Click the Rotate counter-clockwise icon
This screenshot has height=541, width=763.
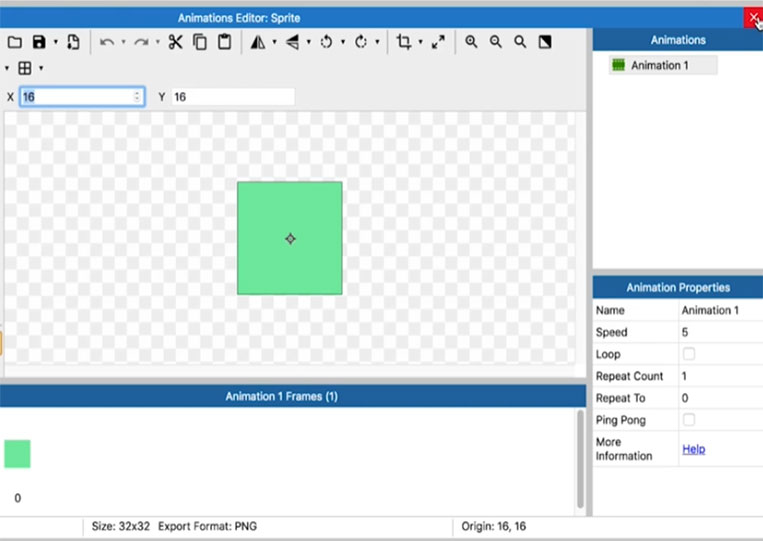327,42
